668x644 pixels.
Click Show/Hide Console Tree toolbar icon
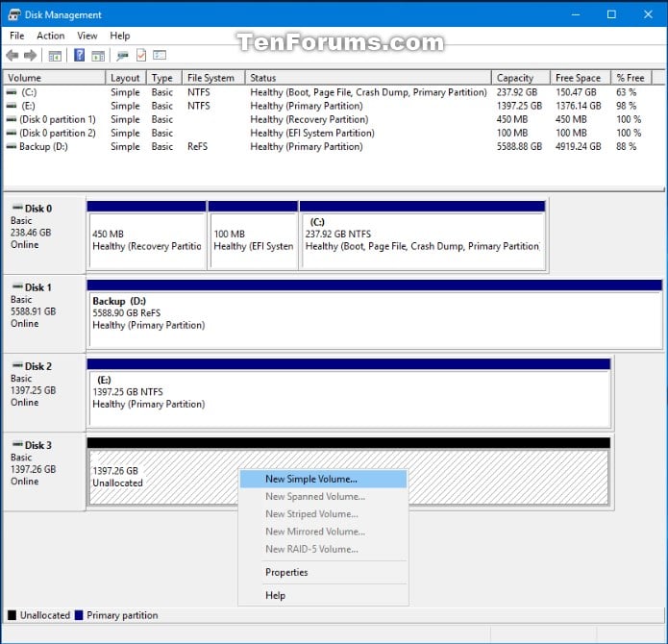[x=55, y=56]
